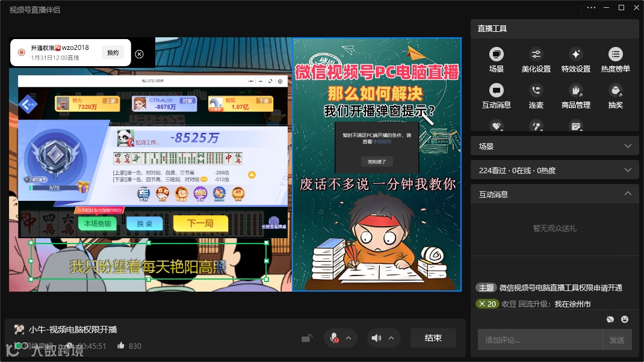
Task: Expand microphone options arrow
Action: [x=348, y=338]
